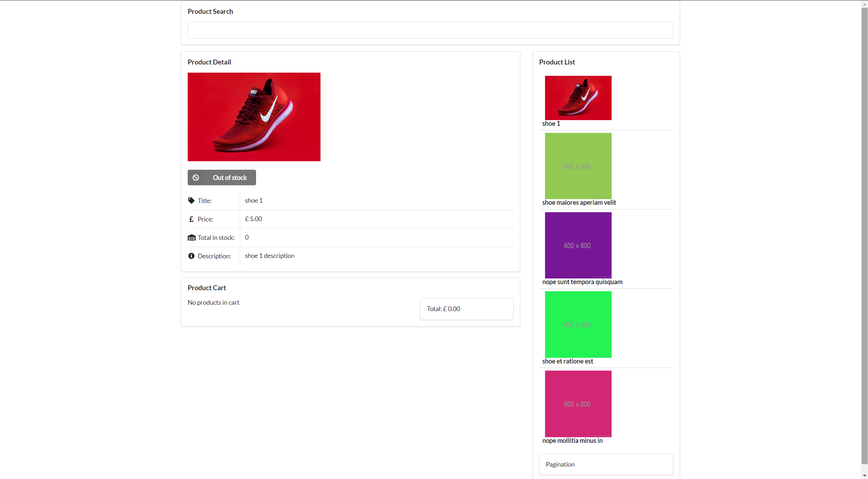The width and height of the screenshot is (868, 479).
Task: Click the pound icon beside Price
Action: pos(191,219)
